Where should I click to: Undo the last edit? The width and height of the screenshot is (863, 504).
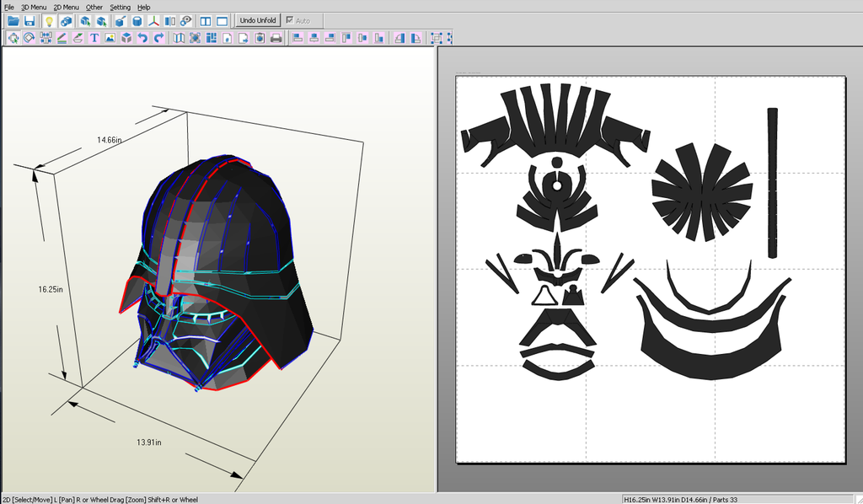point(142,37)
